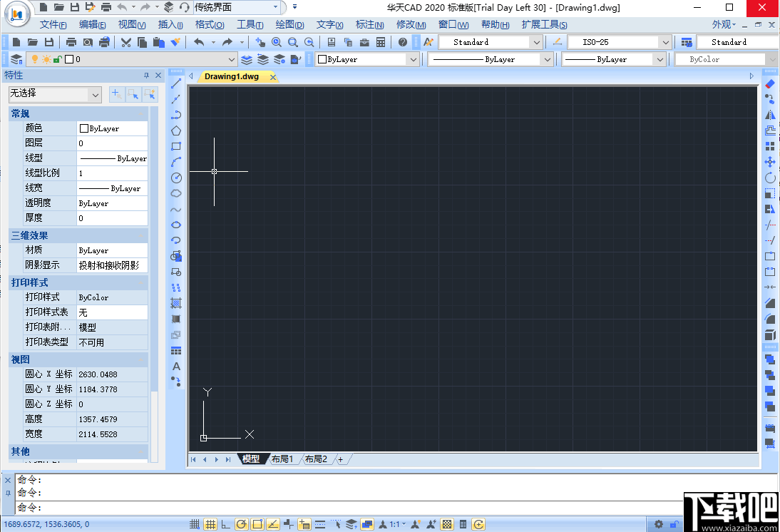Open the 扩展工具 menu

click(544, 24)
